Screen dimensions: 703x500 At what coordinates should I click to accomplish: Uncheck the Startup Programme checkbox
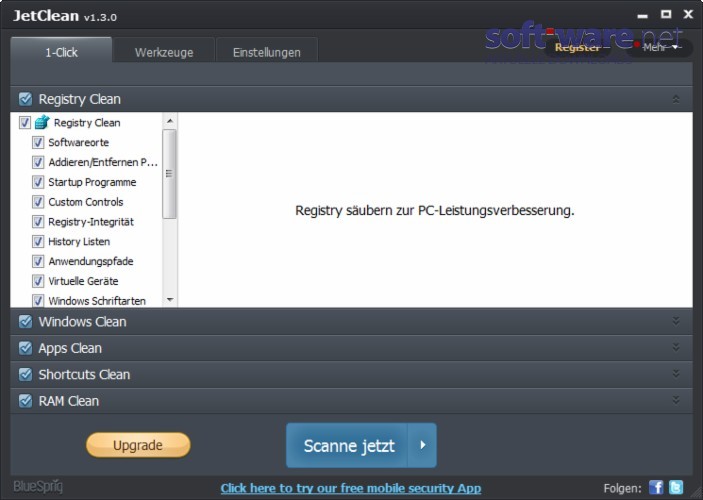pyautogui.click(x=38, y=182)
